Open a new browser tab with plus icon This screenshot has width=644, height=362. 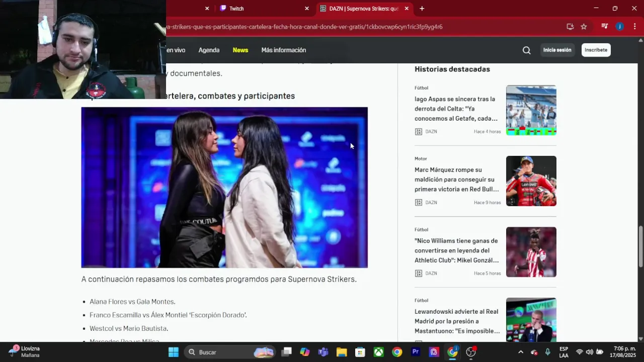422,9
